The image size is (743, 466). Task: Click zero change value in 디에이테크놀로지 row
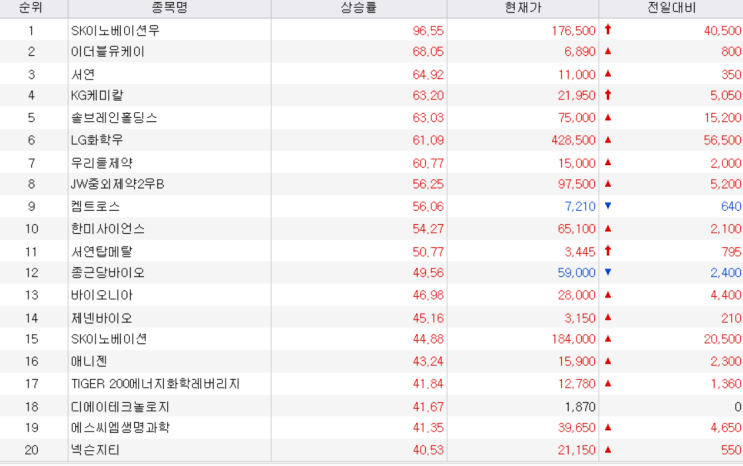click(738, 407)
